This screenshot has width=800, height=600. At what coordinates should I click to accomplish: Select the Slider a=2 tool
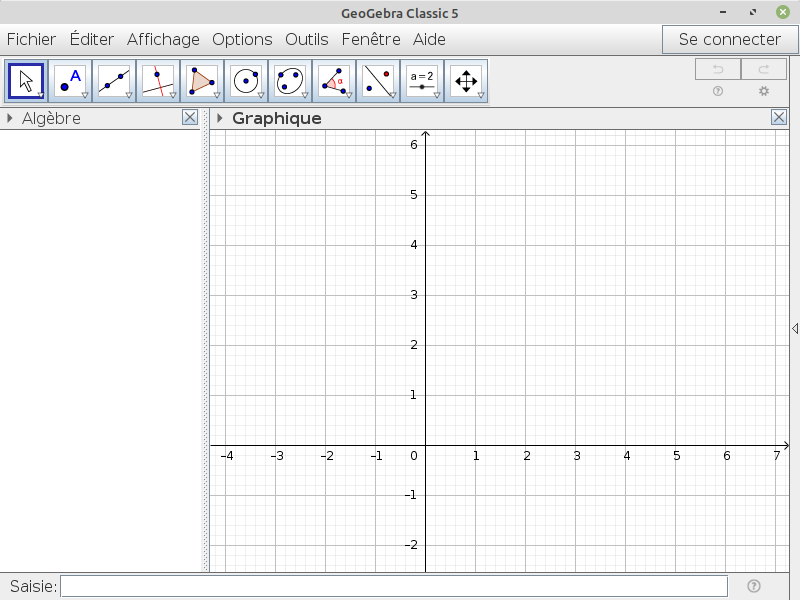421,81
